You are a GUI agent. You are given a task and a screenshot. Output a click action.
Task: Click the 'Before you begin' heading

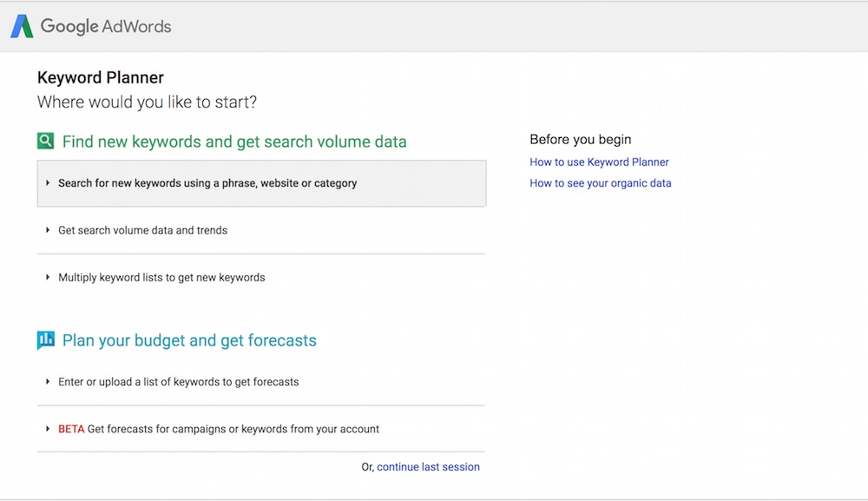580,140
